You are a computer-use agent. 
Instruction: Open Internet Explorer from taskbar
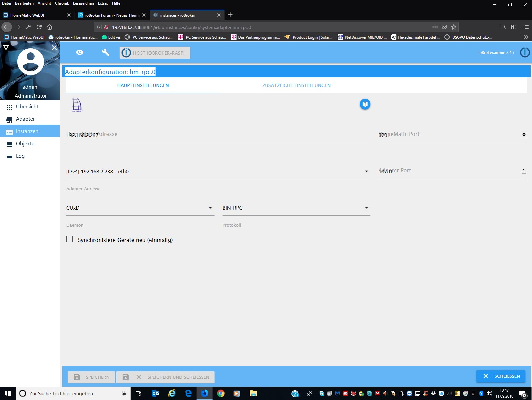(172, 393)
